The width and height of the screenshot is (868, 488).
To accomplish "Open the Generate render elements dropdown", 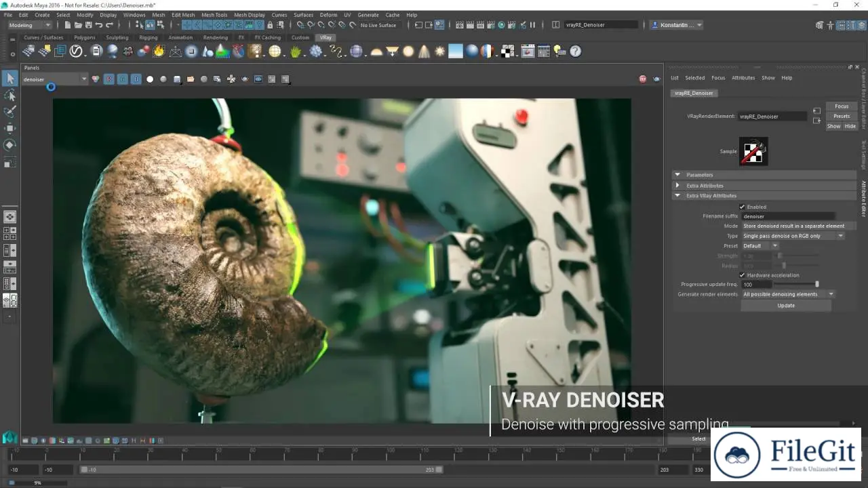I will click(788, 294).
